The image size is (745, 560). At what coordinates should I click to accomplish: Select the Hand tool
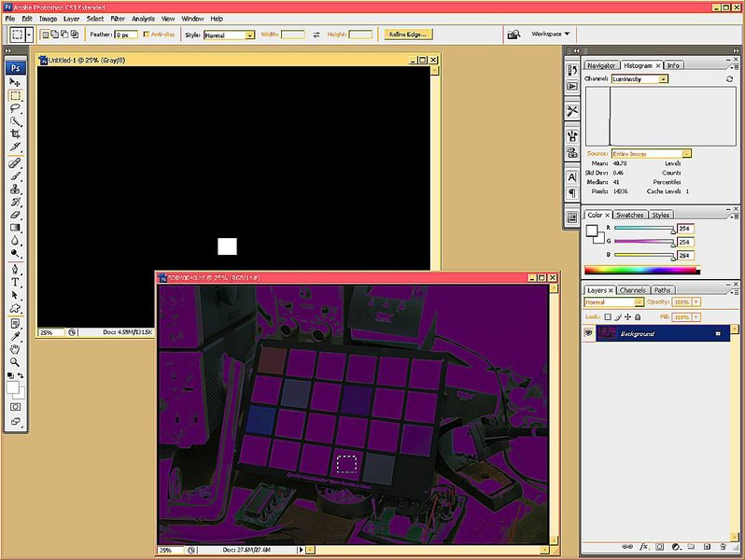tap(16, 349)
